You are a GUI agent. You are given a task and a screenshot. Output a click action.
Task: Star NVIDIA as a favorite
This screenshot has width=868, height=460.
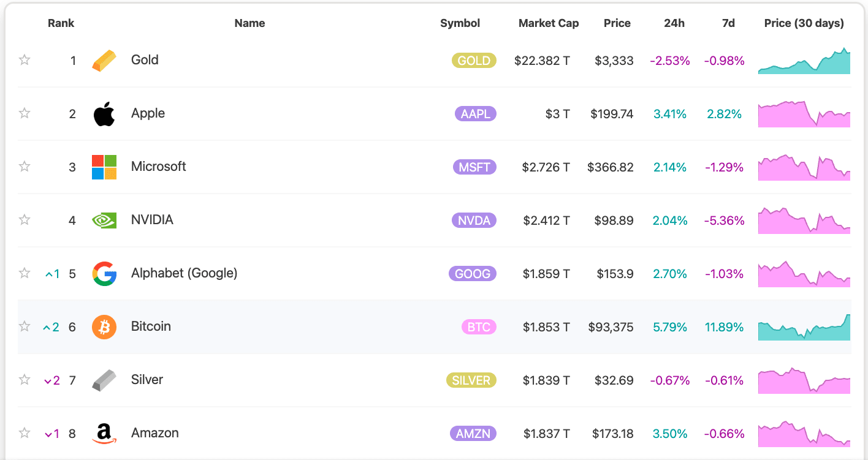tap(25, 220)
